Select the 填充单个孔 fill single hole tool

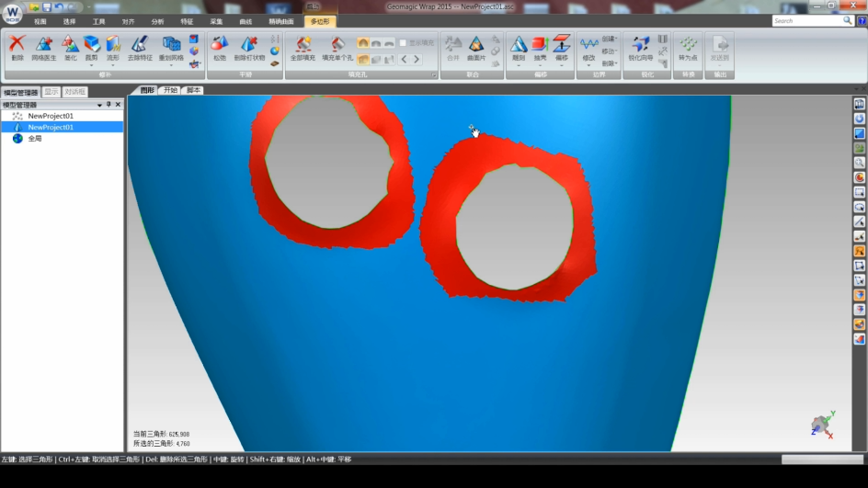(x=337, y=45)
